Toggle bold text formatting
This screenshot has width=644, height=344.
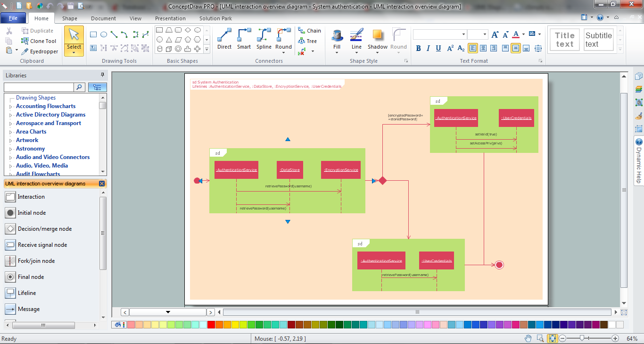(418, 48)
